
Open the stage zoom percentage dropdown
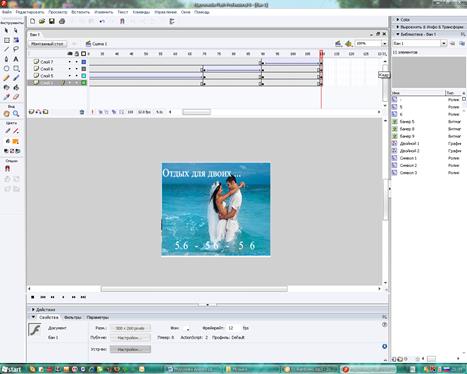pos(384,44)
